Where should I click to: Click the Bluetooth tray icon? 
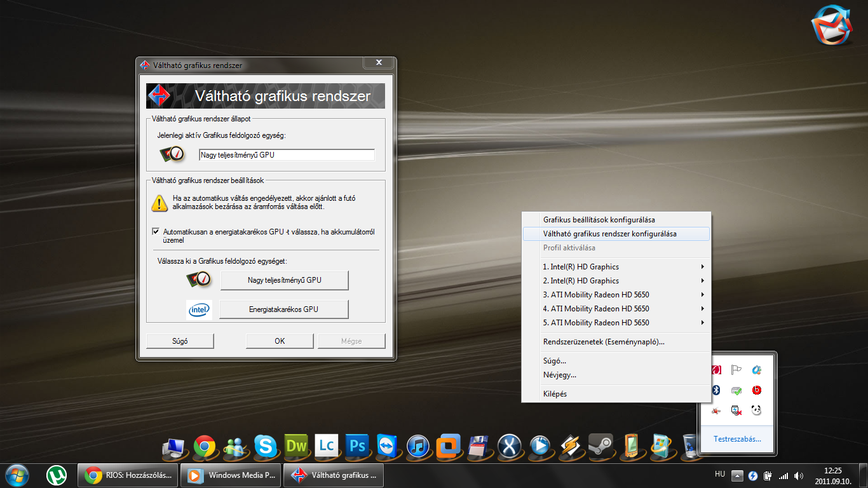(x=716, y=390)
